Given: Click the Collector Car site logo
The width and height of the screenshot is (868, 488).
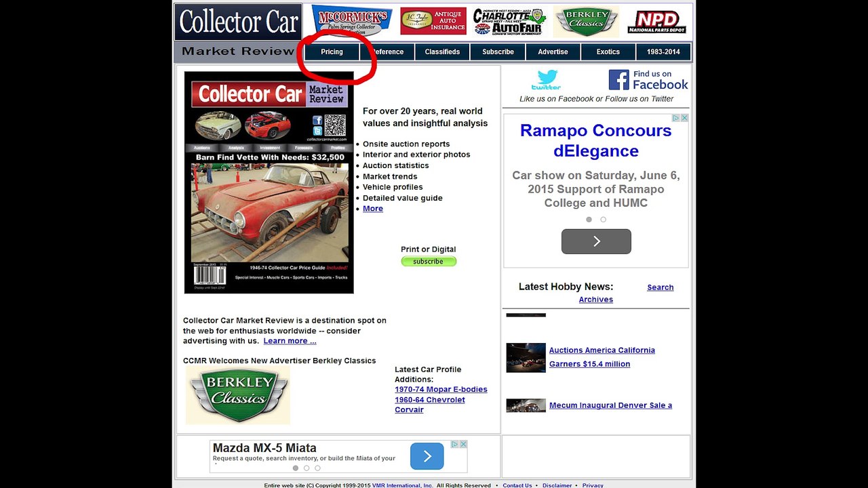Looking at the screenshot, I should (238, 22).
